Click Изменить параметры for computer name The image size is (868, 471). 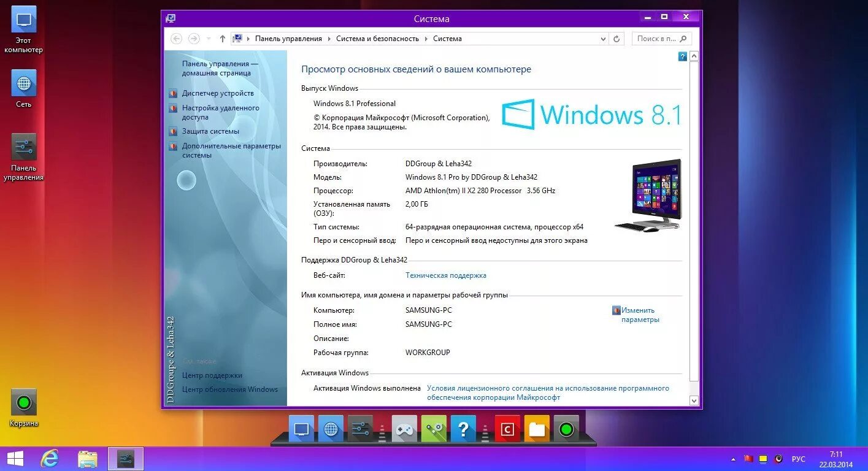(x=639, y=315)
